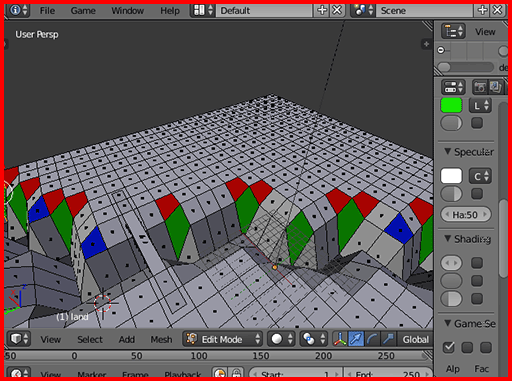The height and width of the screenshot is (381, 512).
Task: Collapse the Shading panel
Action: tap(468, 239)
